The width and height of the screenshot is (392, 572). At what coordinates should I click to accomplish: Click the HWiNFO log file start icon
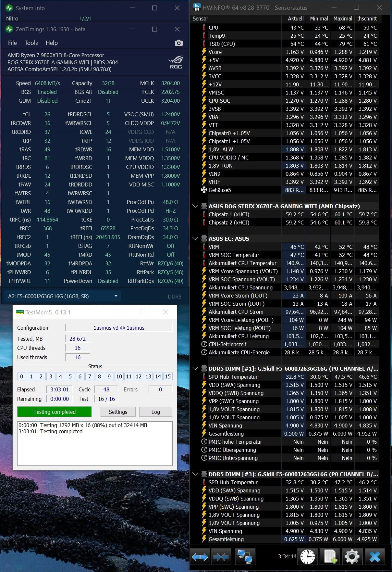[330, 557]
